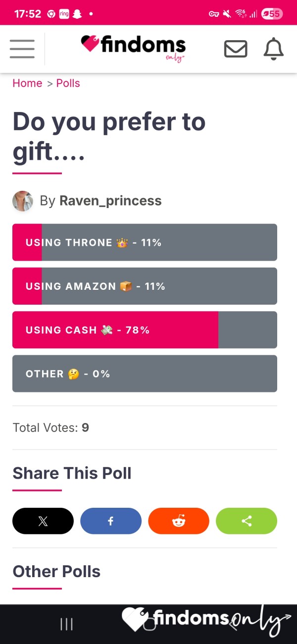Go to Home breadcrumb link
This screenshot has height=644, width=297.
(27, 83)
